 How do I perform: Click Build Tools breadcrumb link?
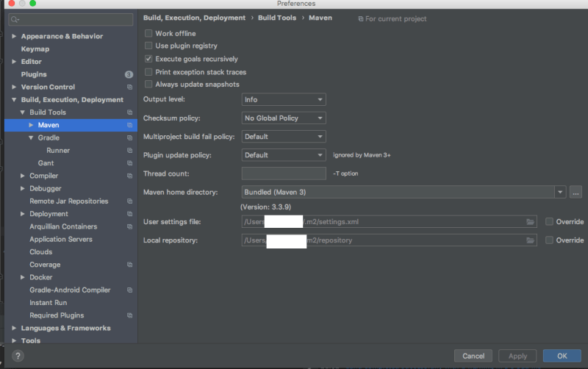pos(277,18)
